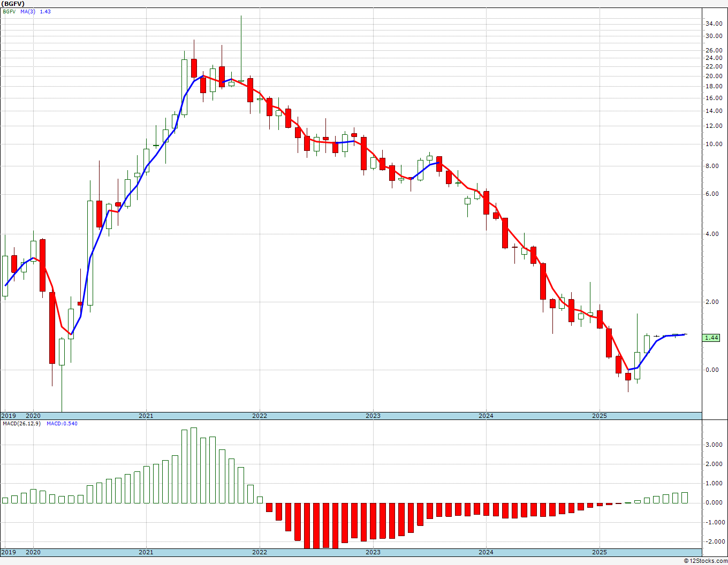Select the 10.00 price axis label
728x565 pixels.
pyautogui.click(x=713, y=144)
